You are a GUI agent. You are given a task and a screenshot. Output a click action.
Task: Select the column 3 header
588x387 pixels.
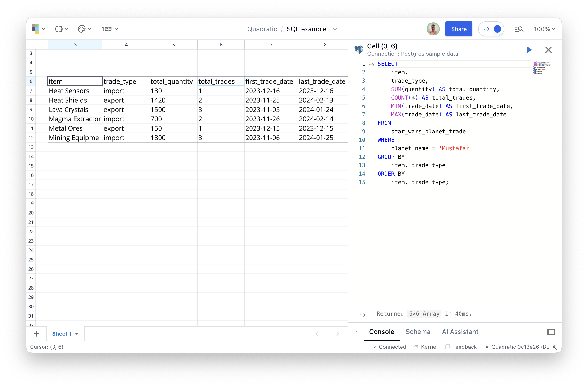(x=75, y=44)
